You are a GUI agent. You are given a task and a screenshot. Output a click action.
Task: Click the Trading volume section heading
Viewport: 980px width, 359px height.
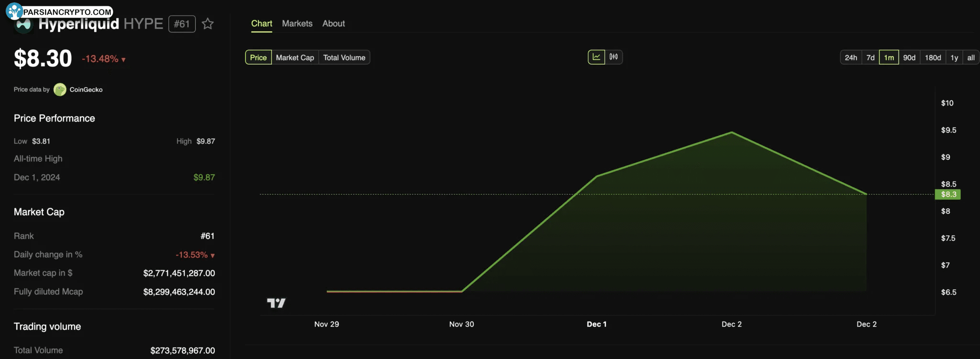(x=47, y=326)
